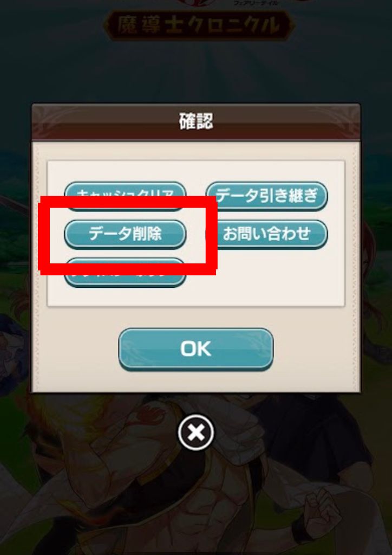The width and height of the screenshot is (392, 555).
Task: Open the データ引き継ぎ data transfer option
Action: [x=266, y=196]
